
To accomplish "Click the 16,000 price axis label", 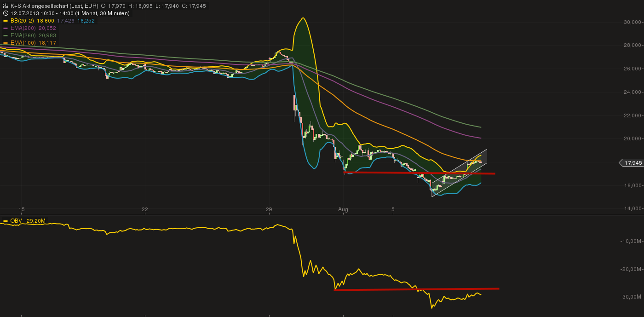I will click(632, 185).
